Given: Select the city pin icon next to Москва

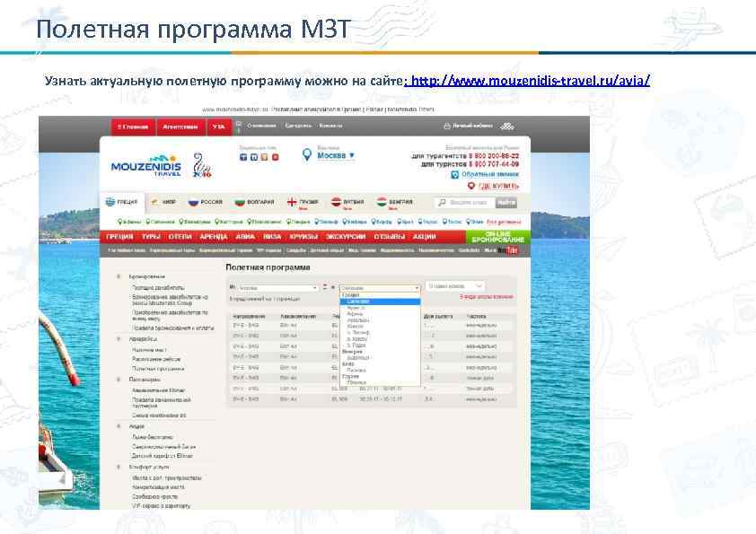Looking at the screenshot, I should (308, 153).
